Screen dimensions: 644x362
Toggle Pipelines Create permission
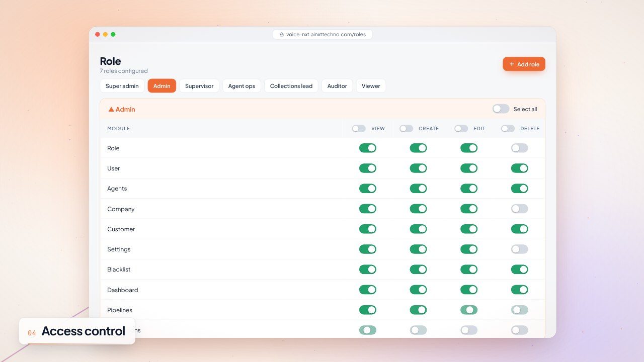tap(419, 310)
